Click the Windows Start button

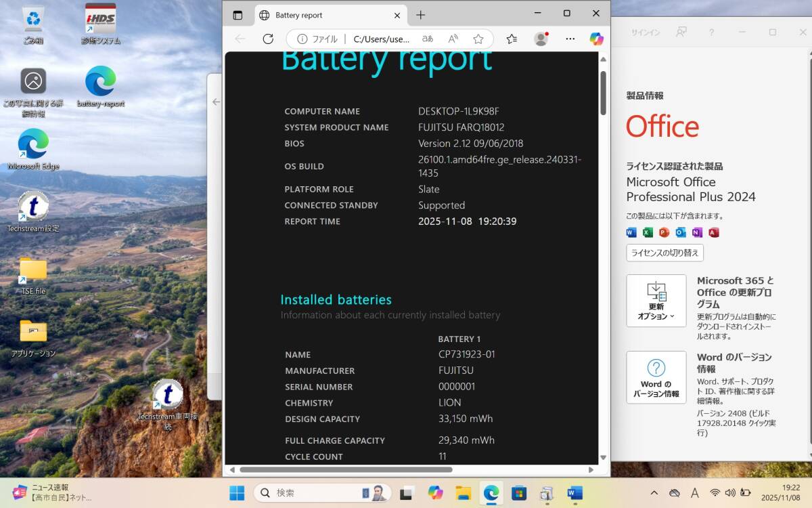click(x=237, y=493)
